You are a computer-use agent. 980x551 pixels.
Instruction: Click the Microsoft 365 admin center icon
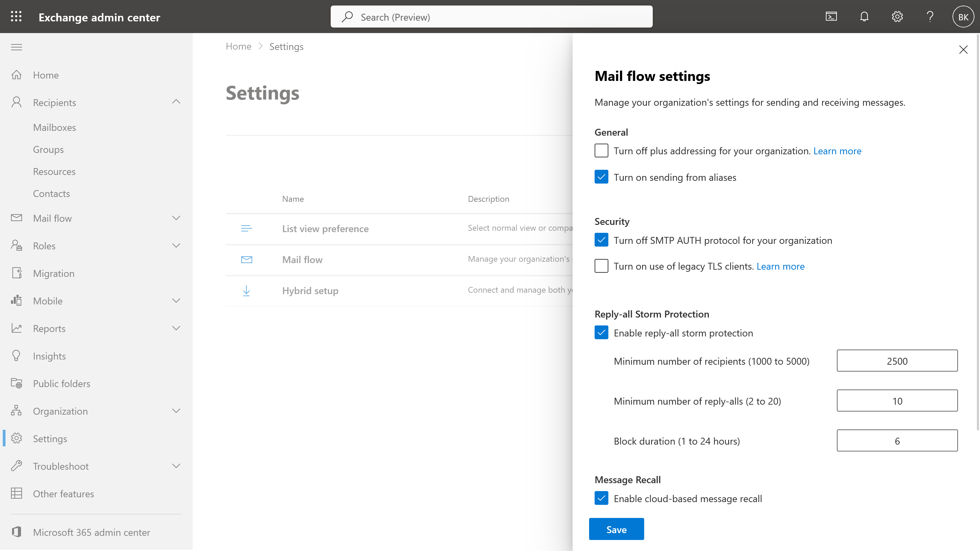(x=17, y=532)
